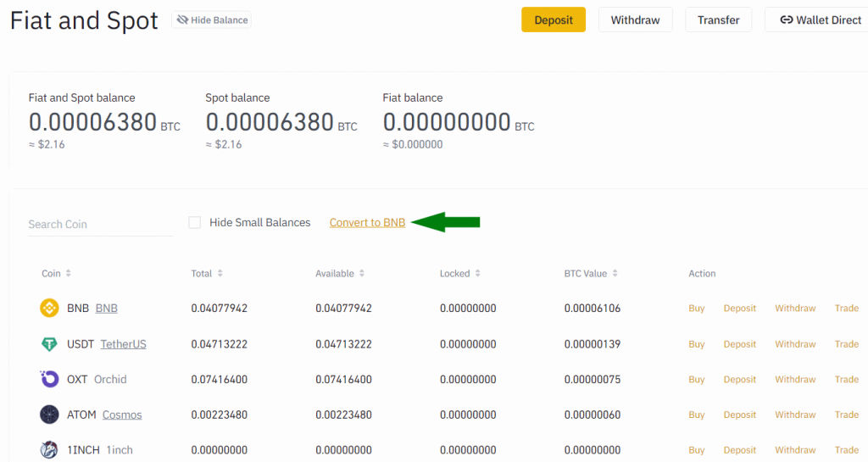This screenshot has height=462, width=868.
Task: Click the purple Orchid OXT icon
Action: coord(49,380)
